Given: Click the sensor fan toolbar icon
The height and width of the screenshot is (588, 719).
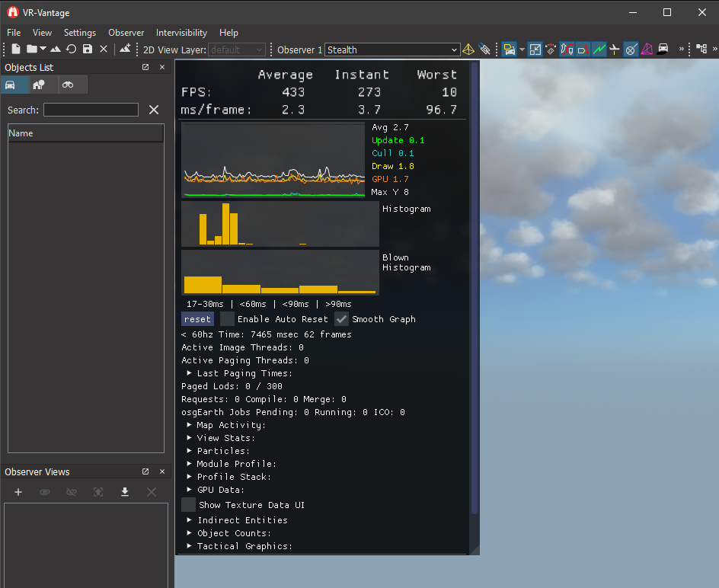Looking at the screenshot, I should tap(551, 49).
